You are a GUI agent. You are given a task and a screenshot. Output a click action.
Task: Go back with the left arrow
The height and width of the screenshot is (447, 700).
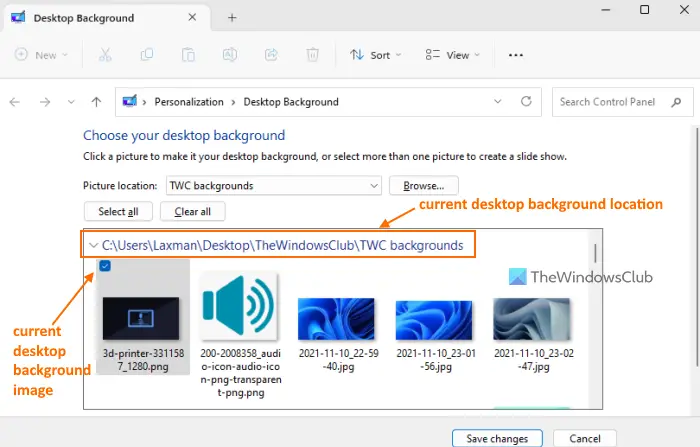tap(15, 102)
